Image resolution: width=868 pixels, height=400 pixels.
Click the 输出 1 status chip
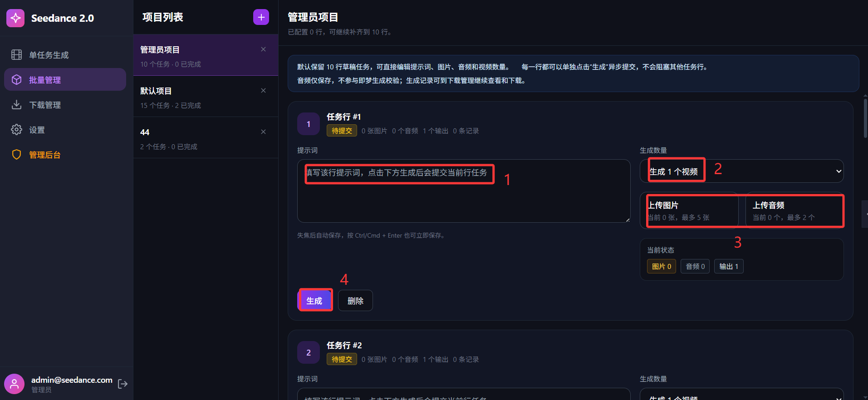pos(729,266)
